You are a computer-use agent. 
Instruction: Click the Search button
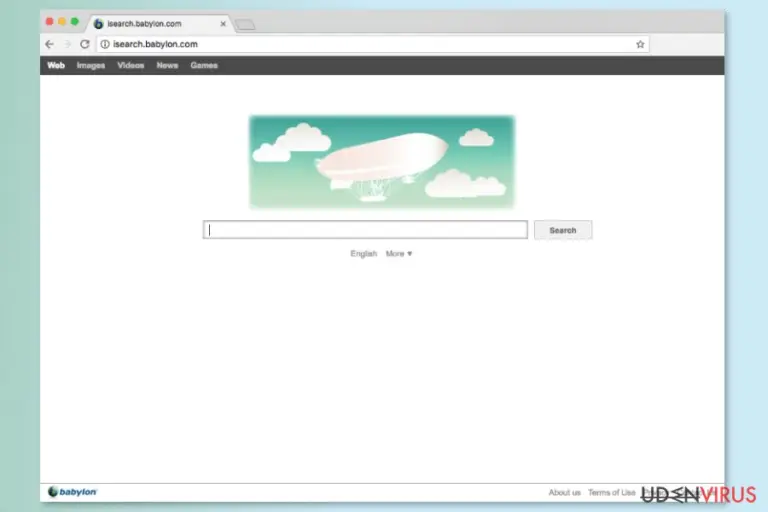pyautogui.click(x=563, y=230)
